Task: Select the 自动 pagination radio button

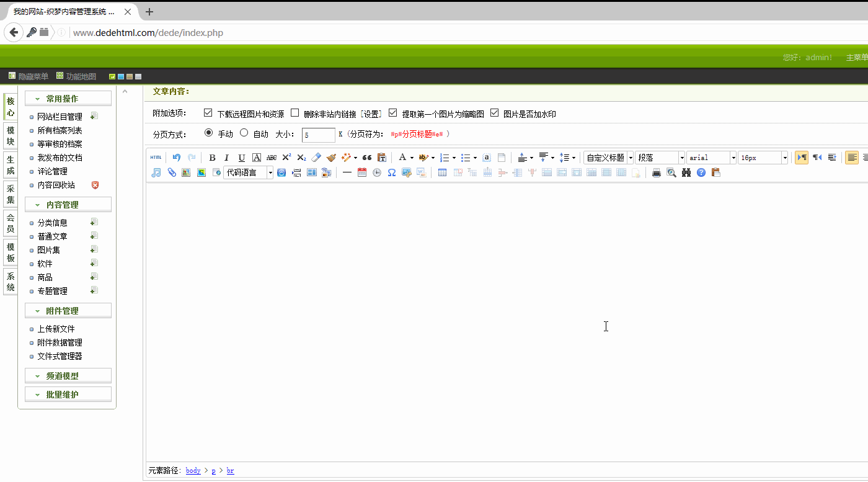Action: pos(244,133)
